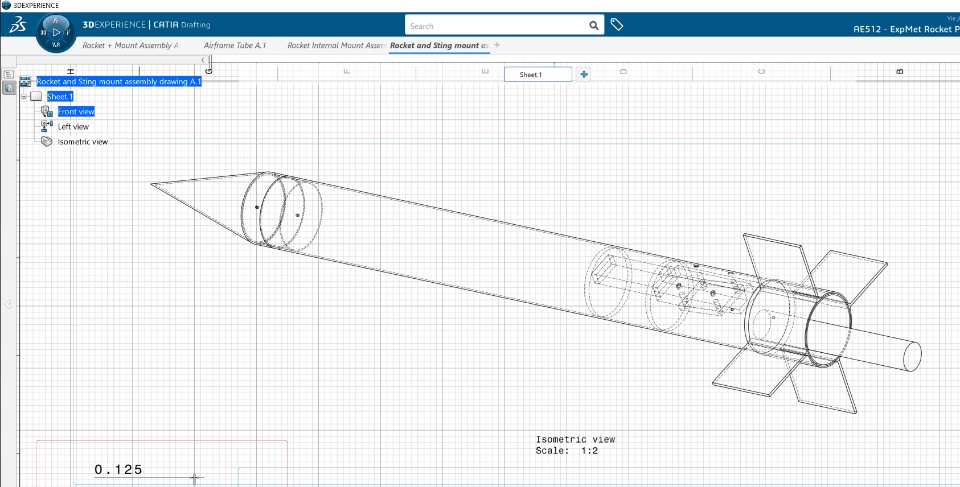This screenshot has height=487, width=960.
Task: Click the search magnifier icon
Action: coord(593,26)
